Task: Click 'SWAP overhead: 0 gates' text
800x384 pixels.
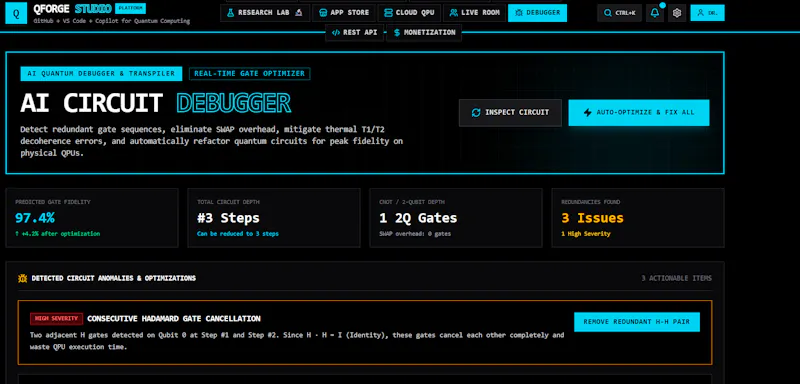Action: point(415,234)
